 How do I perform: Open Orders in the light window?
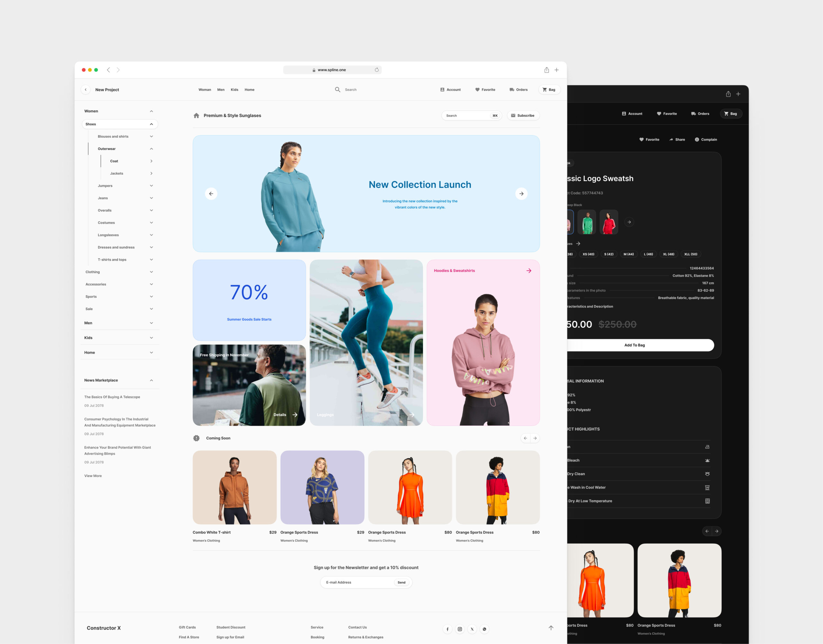coord(518,90)
